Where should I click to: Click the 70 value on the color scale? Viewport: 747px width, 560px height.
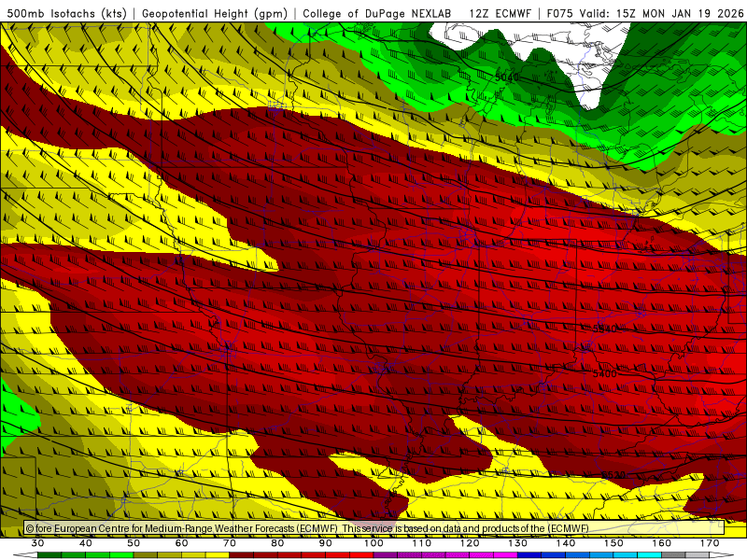tap(230, 543)
